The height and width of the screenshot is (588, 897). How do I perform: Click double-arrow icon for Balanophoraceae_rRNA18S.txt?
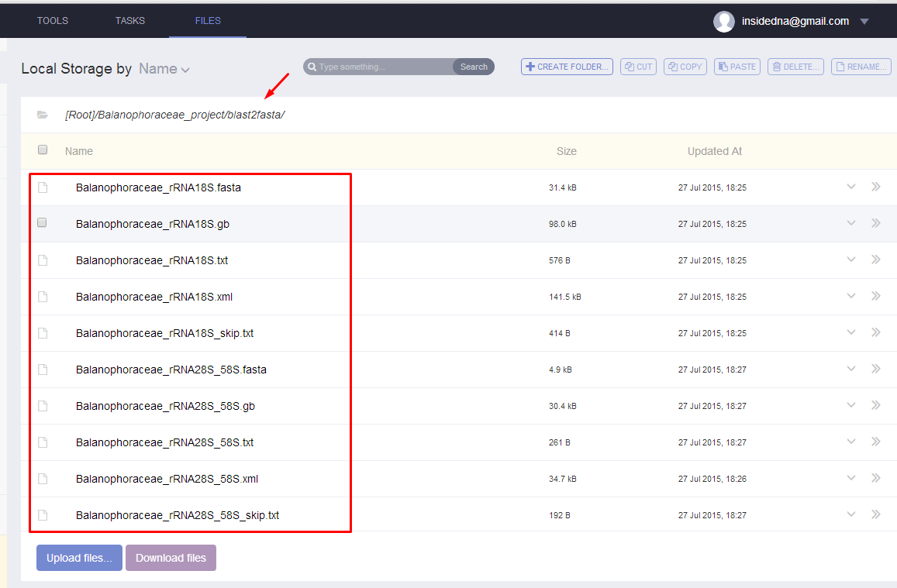point(876,260)
